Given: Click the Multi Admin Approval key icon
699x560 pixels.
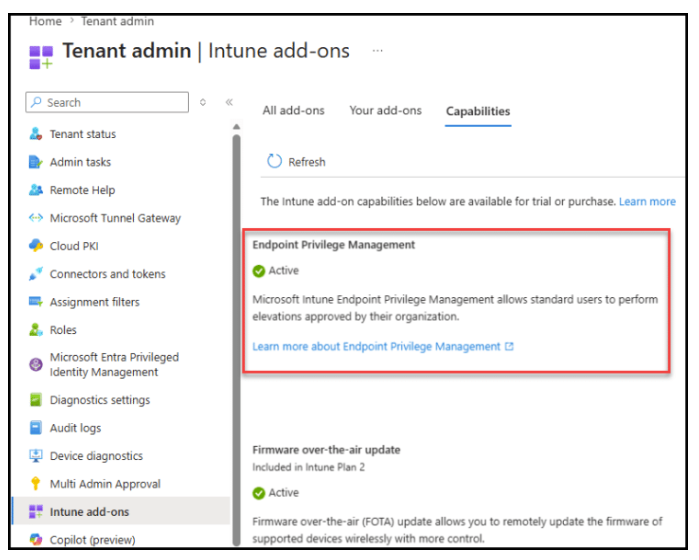Looking at the screenshot, I should pyautogui.click(x=36, y=484).
